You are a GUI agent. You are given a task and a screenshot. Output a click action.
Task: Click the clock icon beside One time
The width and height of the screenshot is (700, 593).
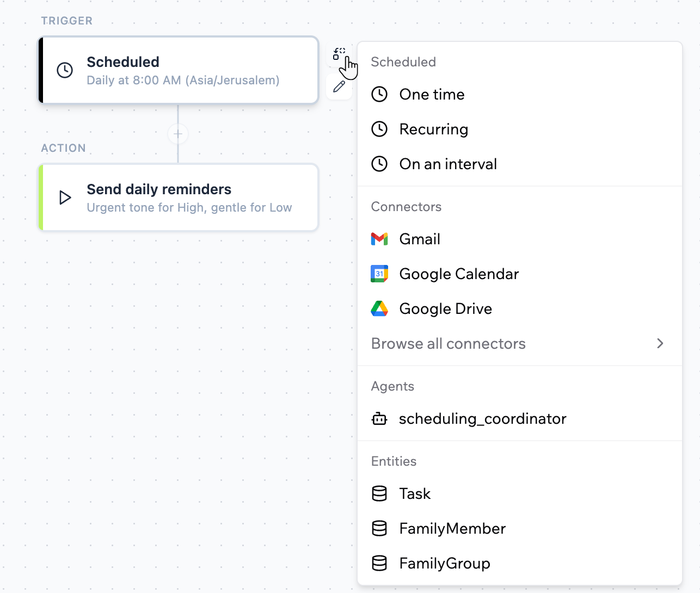pyautogui.click(x=379, y=94)
